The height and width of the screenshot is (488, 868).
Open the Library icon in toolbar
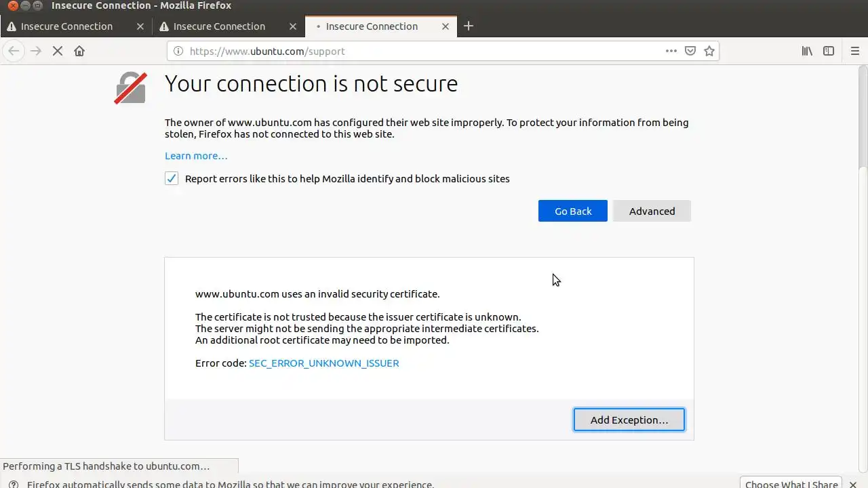(807, 51)
